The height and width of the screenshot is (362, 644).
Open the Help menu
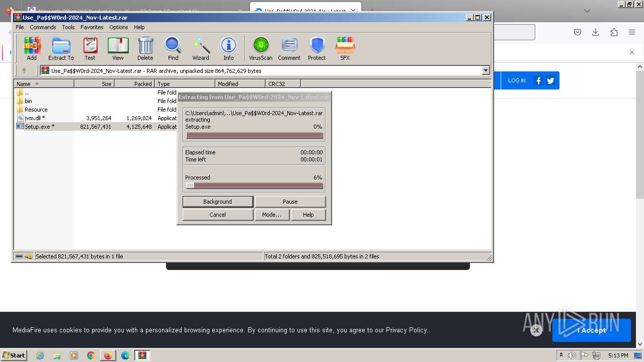tap(139, 27)
